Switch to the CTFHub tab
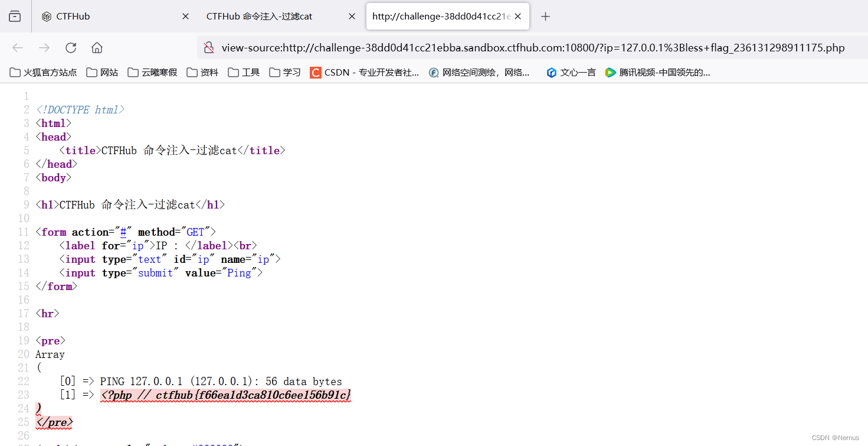 [114, 17]
